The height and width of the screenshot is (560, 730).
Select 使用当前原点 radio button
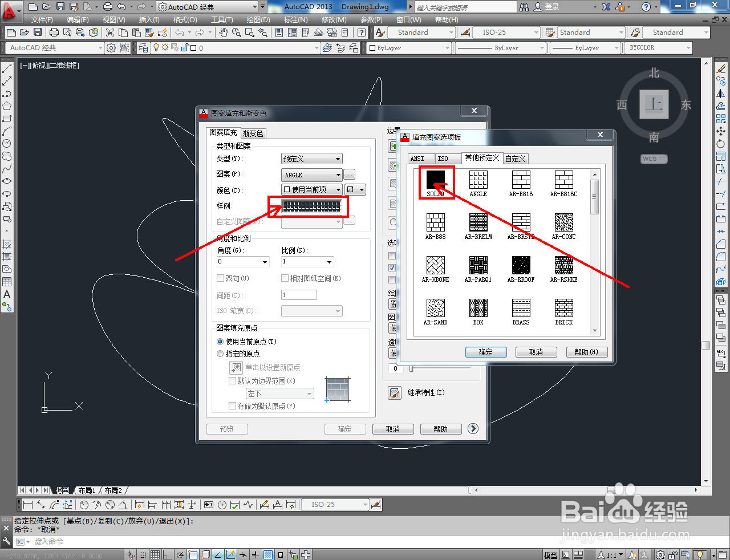220,342
